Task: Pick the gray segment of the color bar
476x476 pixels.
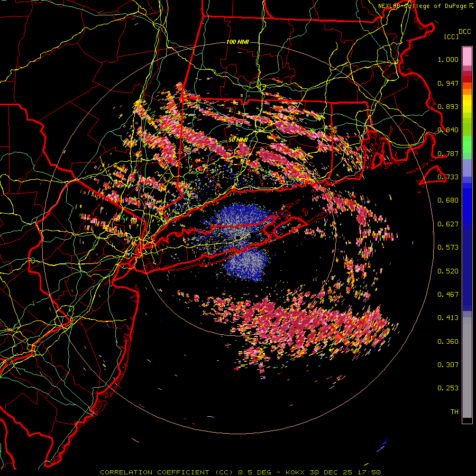Action: 467,368
